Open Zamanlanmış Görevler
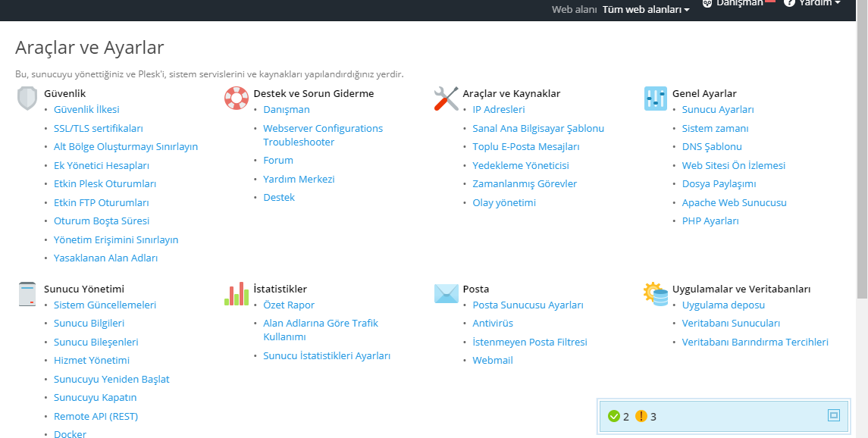Image resolution: width=868 pixels, height=438 pixels. (x=525, y=183)
